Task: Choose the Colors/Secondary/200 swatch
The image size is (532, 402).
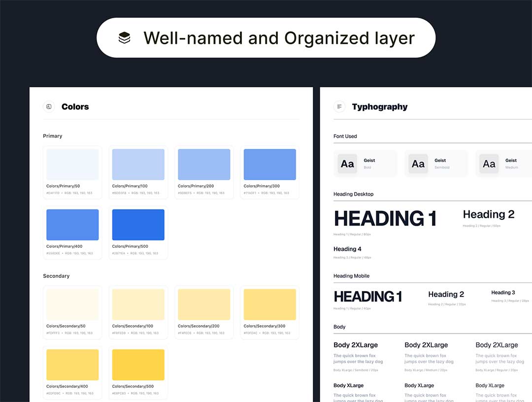Action: [204, 304]
